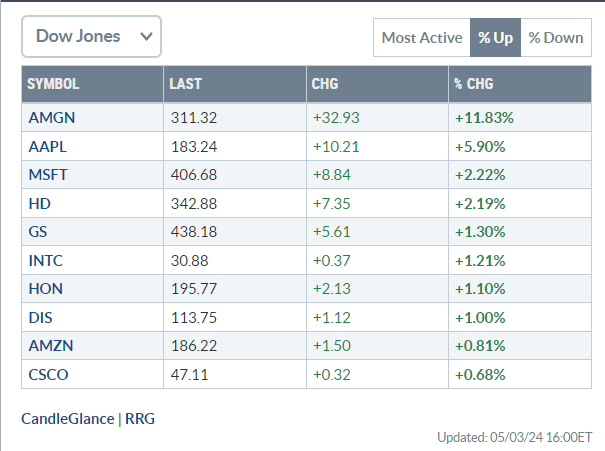Open the INTC symbol entry
Image resolution: width=605 pixels, height=451 pixels.
pos(47,261)
